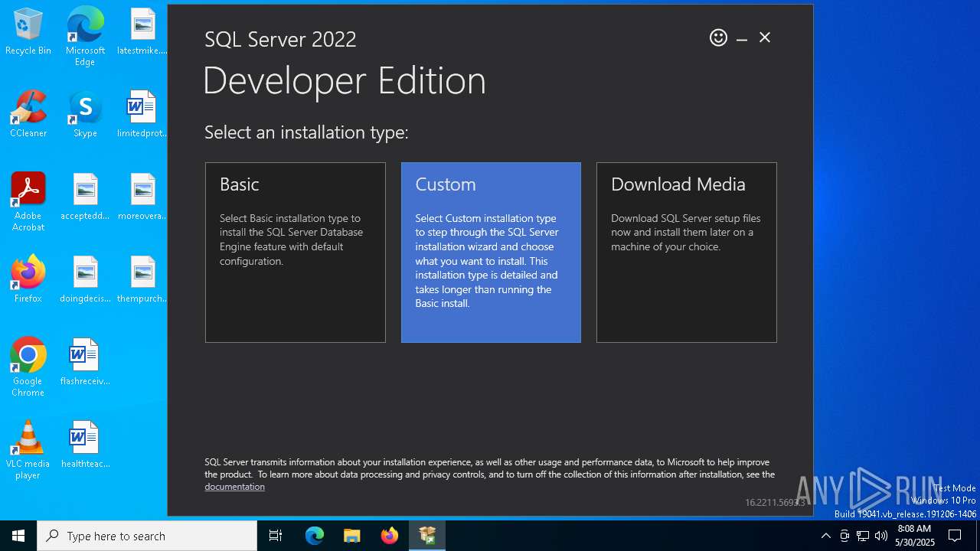Open Recycle Bin desktop icon
Viewport: 980px width, 551px height.
pos(28,32)
